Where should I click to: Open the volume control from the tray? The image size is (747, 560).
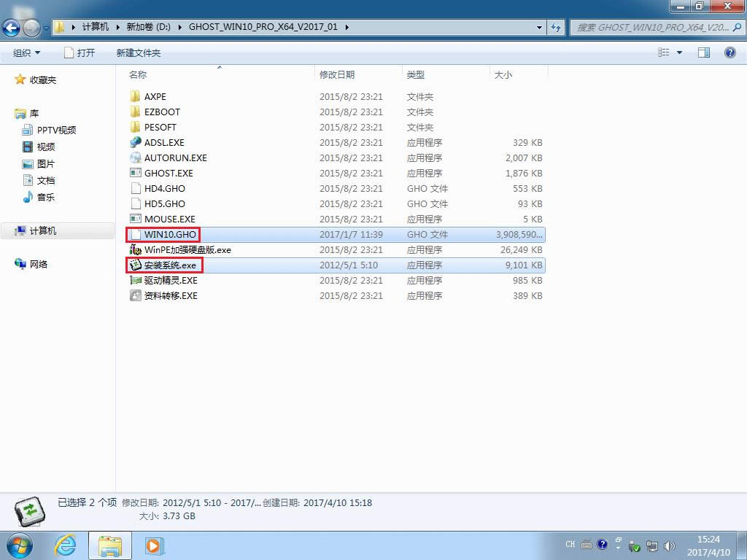point(670,545)
